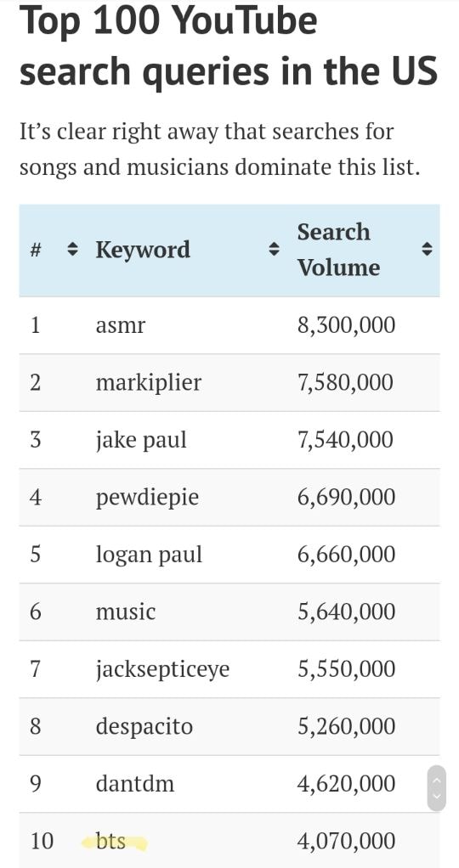Viewport: 459px width, 868px height.
Task: Click the Top 100 YouTube search queries heading
Action: pos(229,47)
